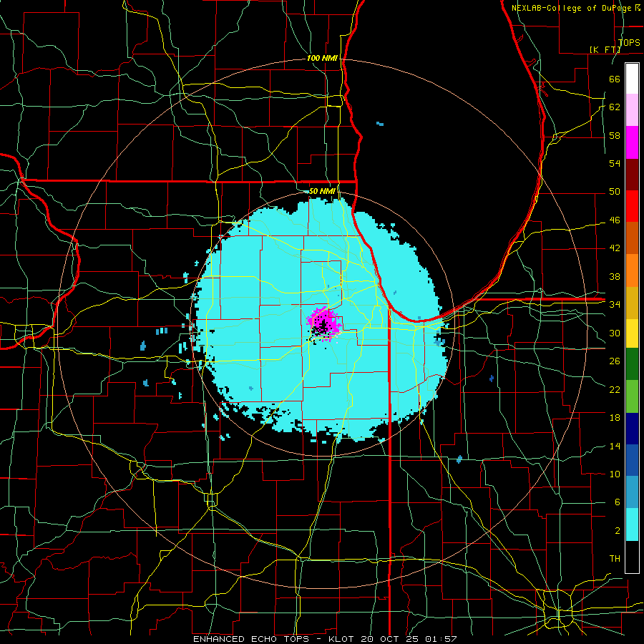Click the TOPS legend heading
The width and height of the screenshot is (644, 644).
pyautogui.click(x=629, y=42)
